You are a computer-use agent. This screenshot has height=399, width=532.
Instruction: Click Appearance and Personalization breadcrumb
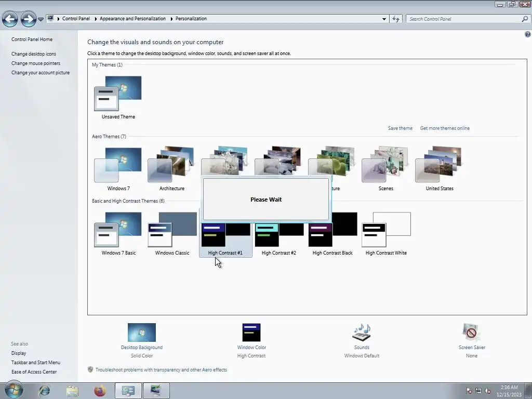132,19
